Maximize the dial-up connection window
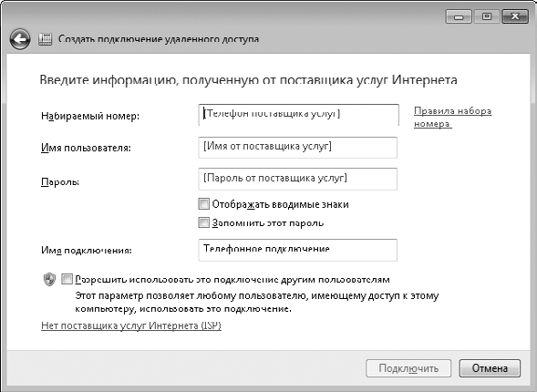 [x=487, y=16]
